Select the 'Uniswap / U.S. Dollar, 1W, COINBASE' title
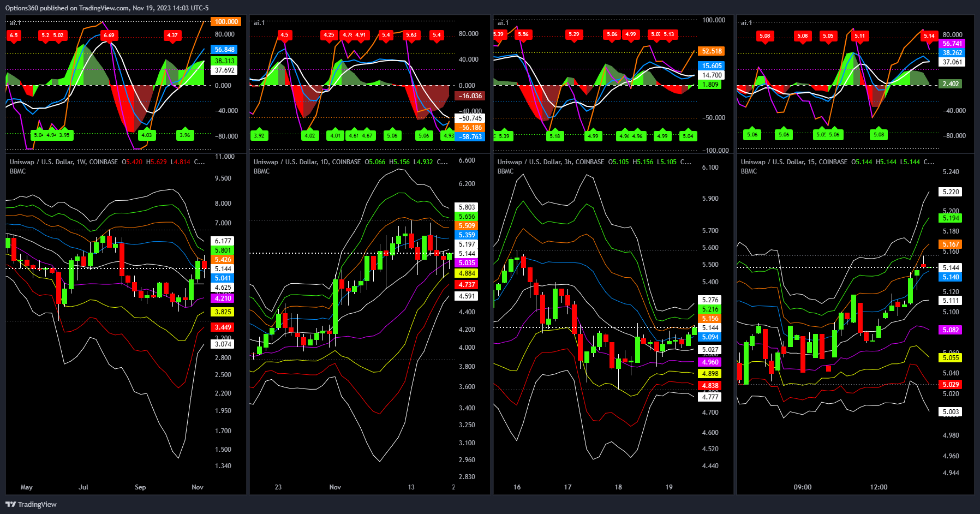980x514 pixels. 64,162
